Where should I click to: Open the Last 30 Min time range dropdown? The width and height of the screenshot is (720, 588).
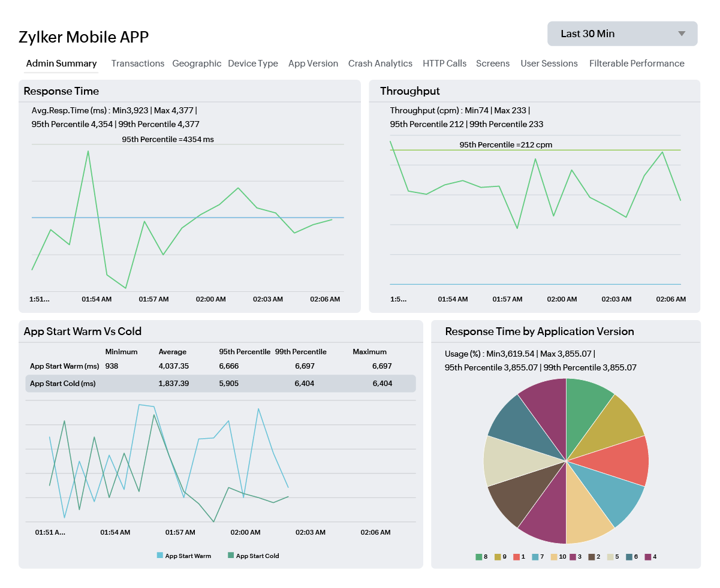click(x=622, y=34)
